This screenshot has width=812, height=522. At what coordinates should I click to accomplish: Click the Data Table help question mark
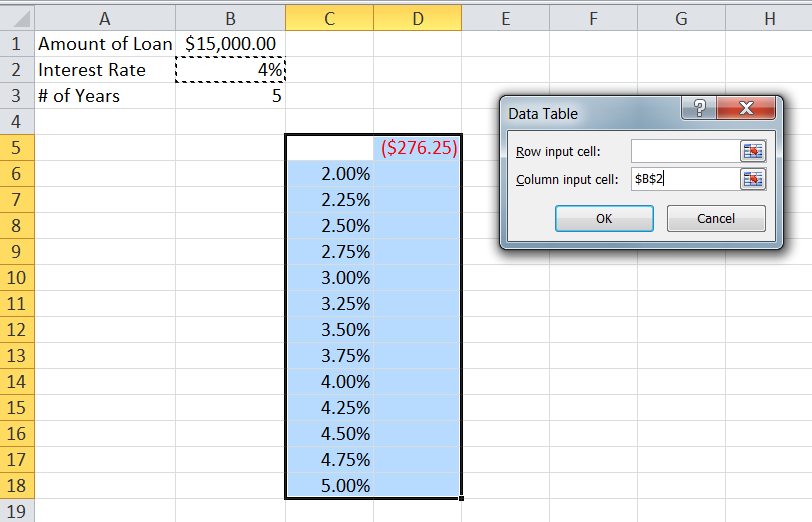pos(699,110)
